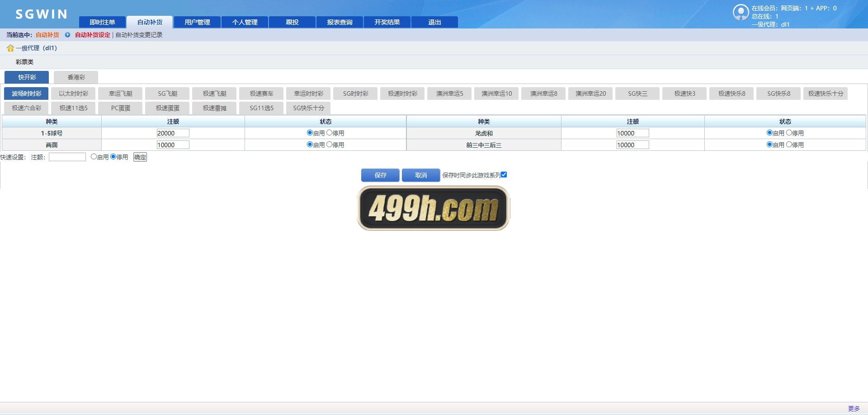Choose 停用 for the 龙虎和 row
The height and width of the screenshot is (415, 868).
[x=789, y=133]
